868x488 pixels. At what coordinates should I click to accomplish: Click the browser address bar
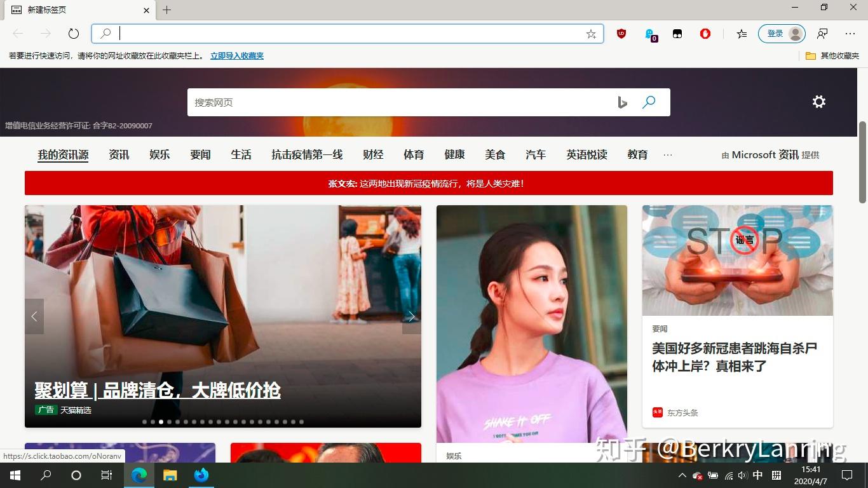(348, 34)
